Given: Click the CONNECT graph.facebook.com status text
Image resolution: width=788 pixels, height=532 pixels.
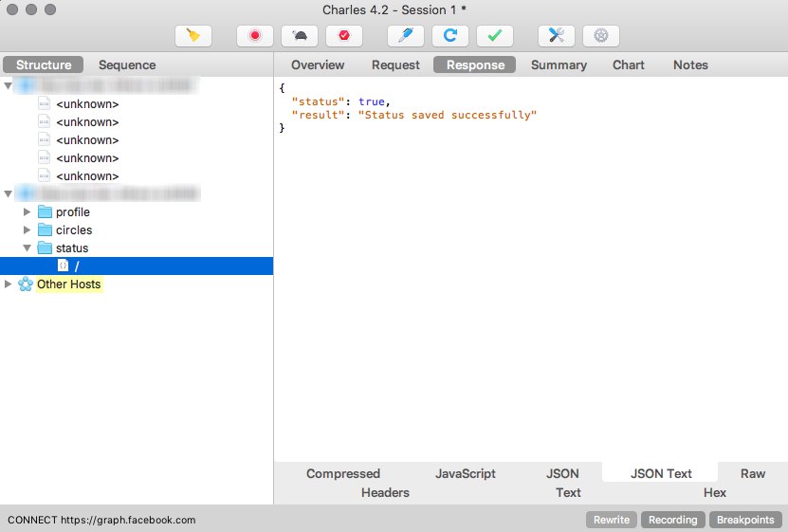Looking at the screenshot, I should [101, 520].
